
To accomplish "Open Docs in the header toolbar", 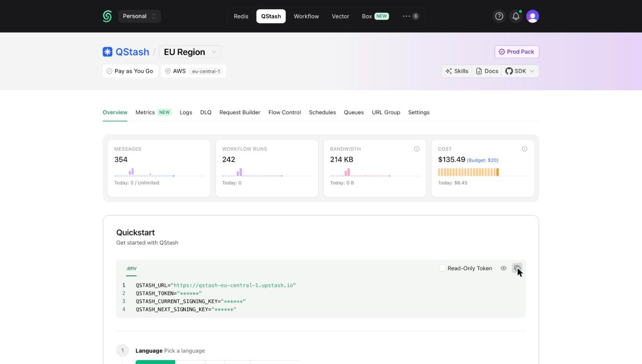I will 487,71.
